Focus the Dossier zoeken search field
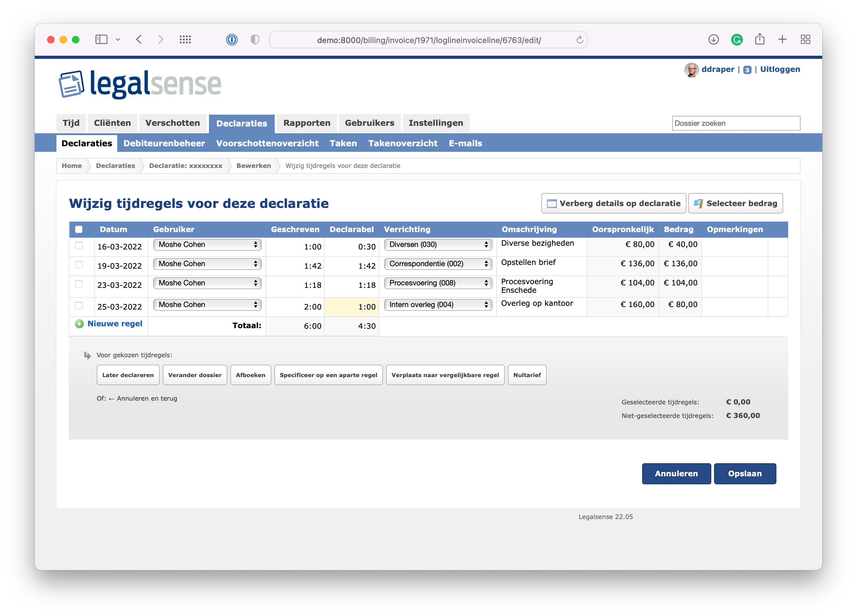Image resolution: width=857 pixels, height=616 pixels. click(x=736, y=124)
